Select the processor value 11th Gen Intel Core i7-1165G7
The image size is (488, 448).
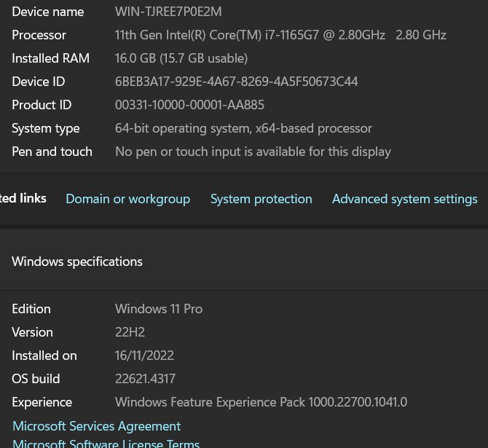coord(280,35)
